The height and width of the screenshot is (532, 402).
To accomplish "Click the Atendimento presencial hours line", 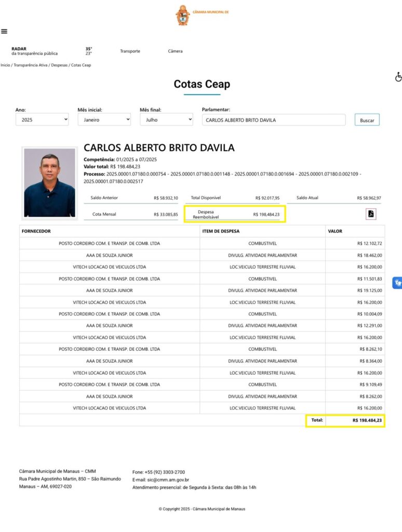I will click(x=194, y=487).
